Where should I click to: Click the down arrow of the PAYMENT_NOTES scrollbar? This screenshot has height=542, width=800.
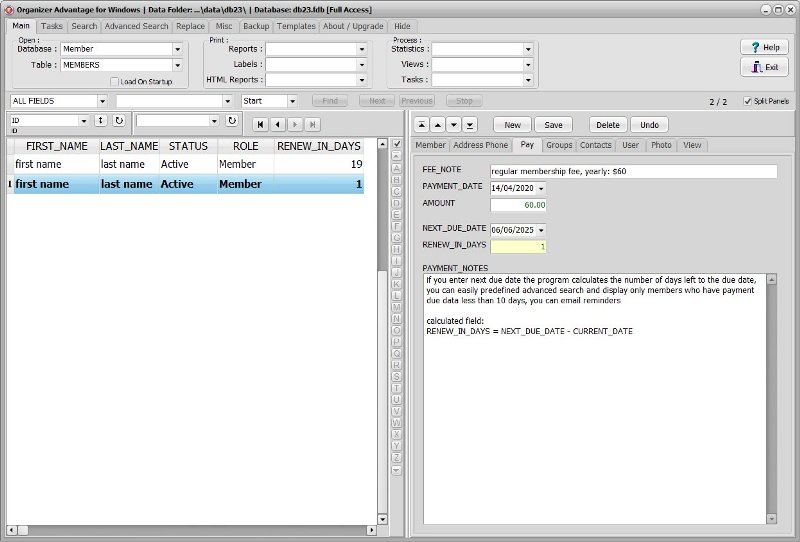(771, 519)
